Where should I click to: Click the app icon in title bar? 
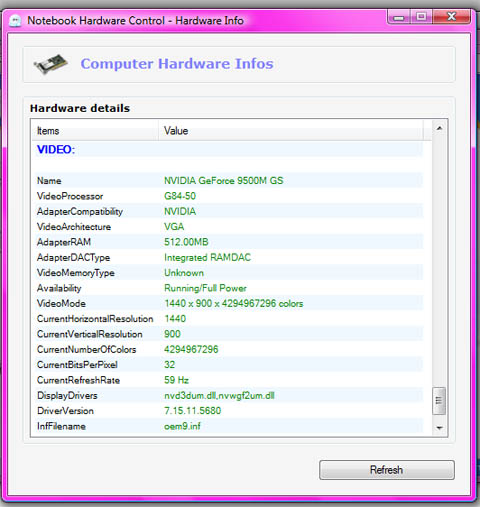[x=15, y=21]
